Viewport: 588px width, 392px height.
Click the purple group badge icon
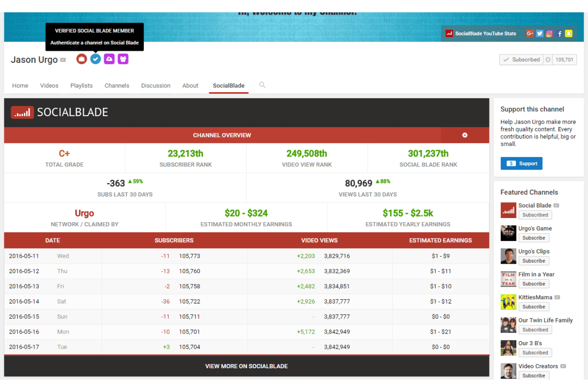(123, 59)
